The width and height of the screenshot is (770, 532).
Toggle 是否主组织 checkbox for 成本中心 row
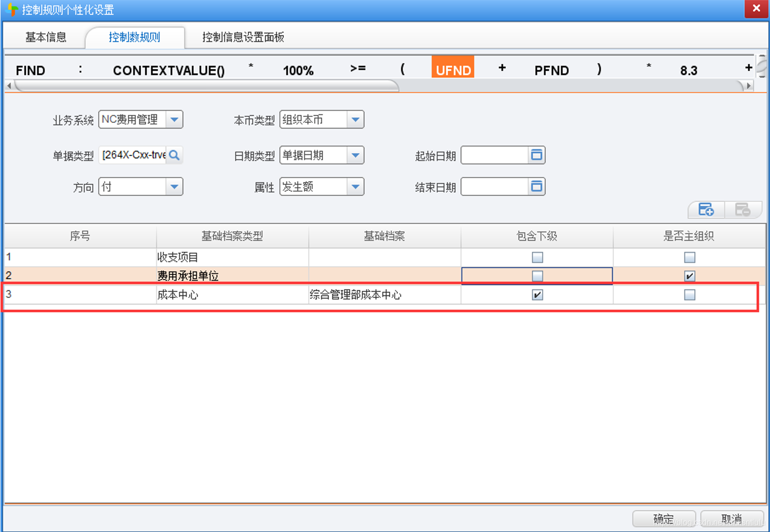(690, 295)
